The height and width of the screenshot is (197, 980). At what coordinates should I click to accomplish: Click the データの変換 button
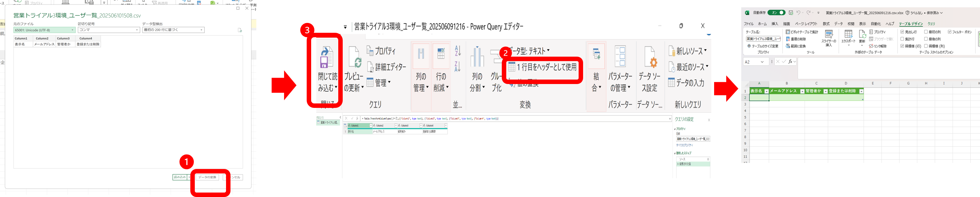coord(207,177)
